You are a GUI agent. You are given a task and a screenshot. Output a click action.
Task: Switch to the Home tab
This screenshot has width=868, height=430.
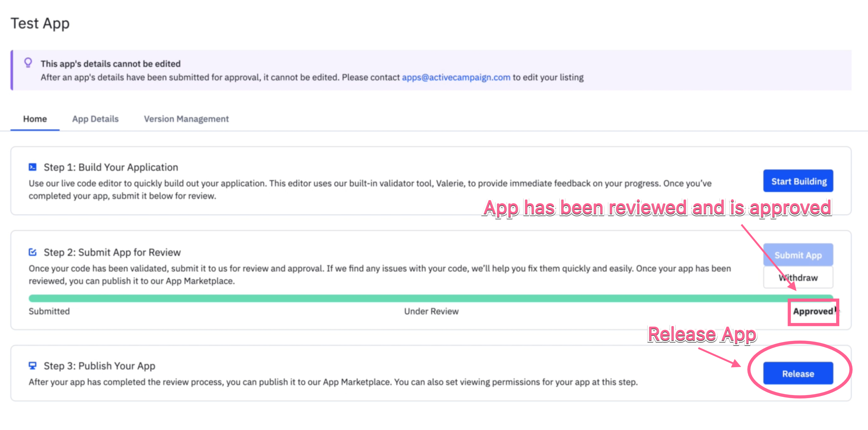point(35,119)
